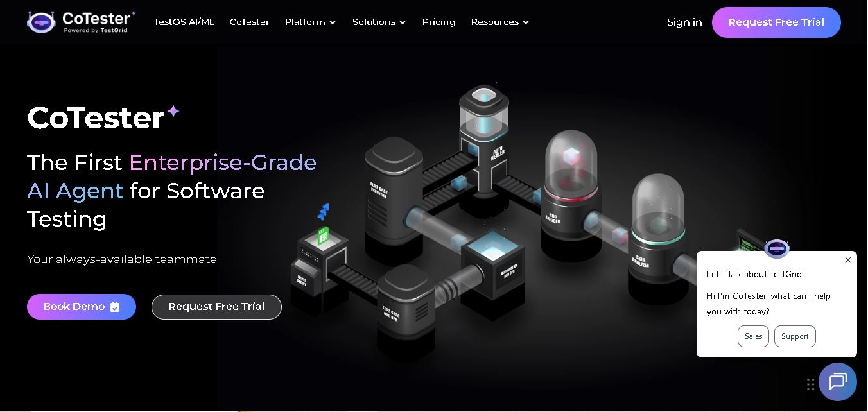Open the Solutions menu
This screenshot has width=868, height=412.
click(x=379, y=22)
